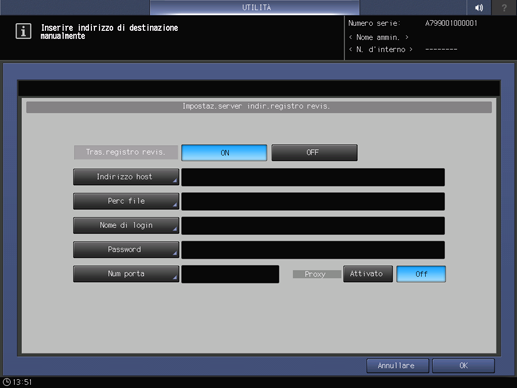Turn Tras.registro revis. OFF

(314, 153)
